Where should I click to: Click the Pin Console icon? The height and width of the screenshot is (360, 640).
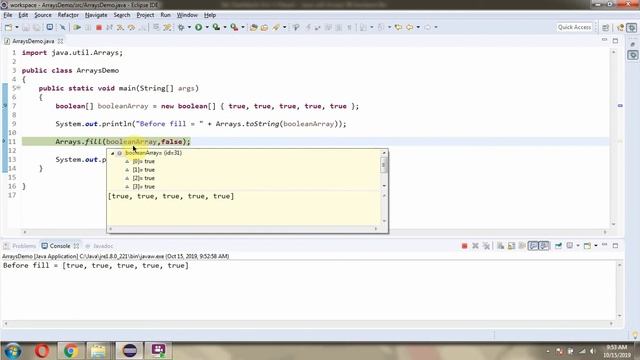(x=558, y=246)
